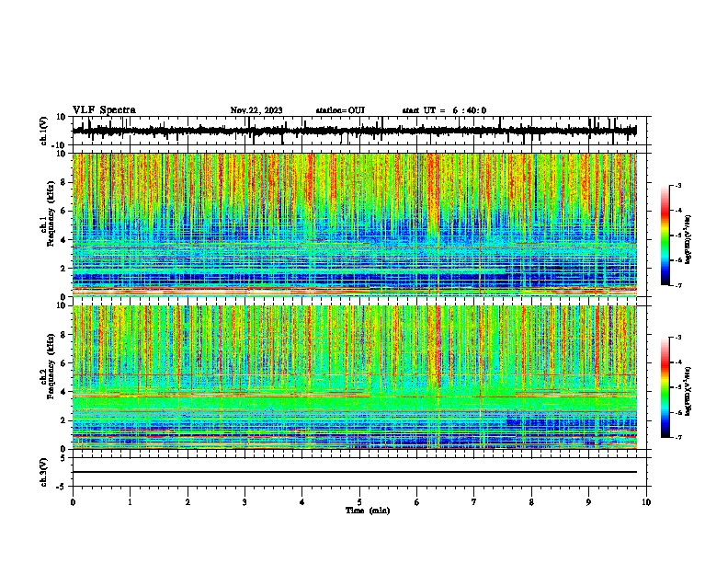
Task: Click tick label "0" on the Time axis
Action: click(x=73, y=502)
